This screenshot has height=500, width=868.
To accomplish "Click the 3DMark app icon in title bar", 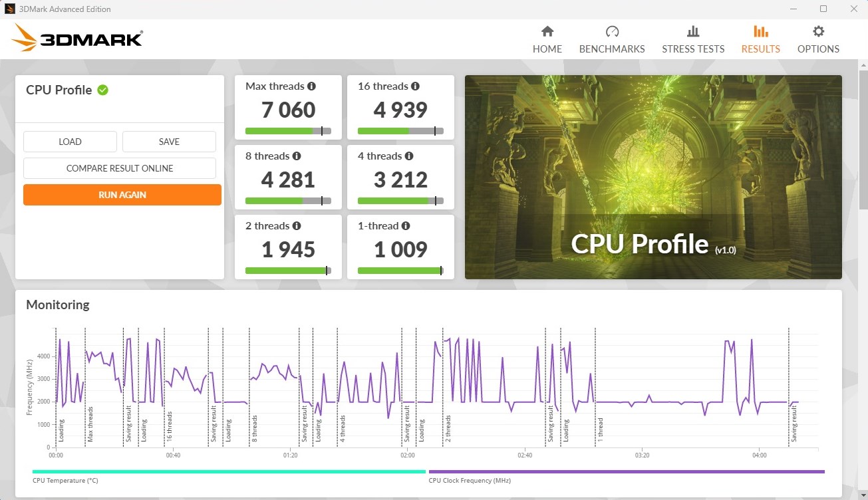I will 10,9.
